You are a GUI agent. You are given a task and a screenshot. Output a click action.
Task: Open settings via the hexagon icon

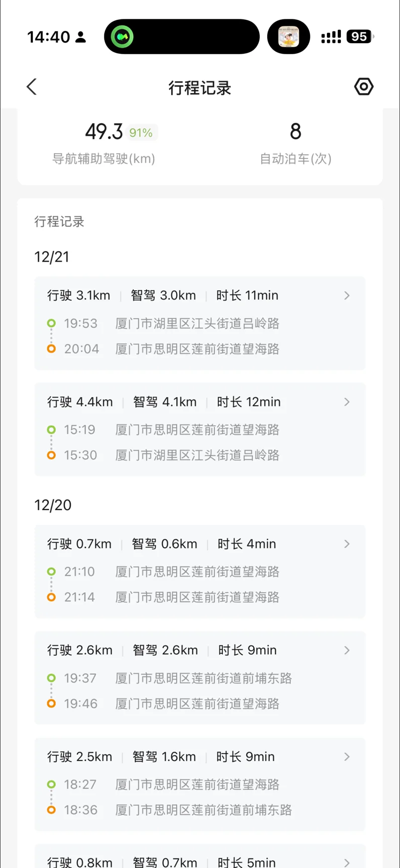[x=364, y=87]
